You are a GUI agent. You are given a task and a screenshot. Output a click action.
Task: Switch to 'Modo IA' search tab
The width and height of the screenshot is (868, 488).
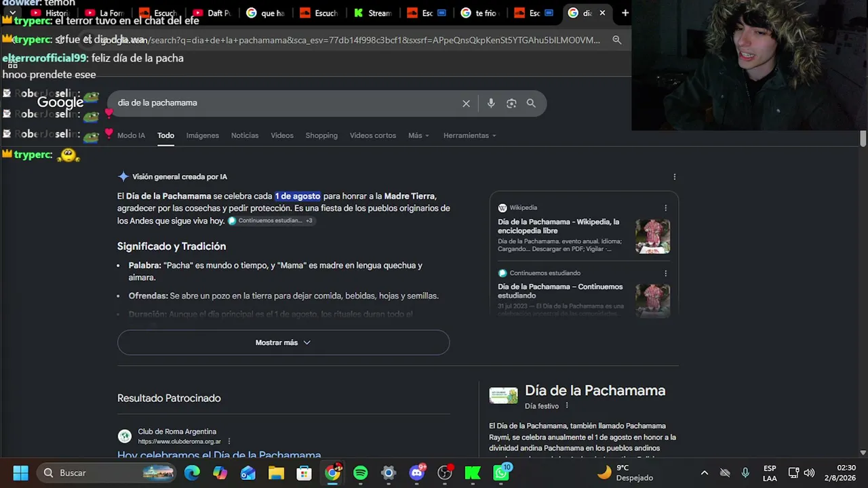coord(131,136)
